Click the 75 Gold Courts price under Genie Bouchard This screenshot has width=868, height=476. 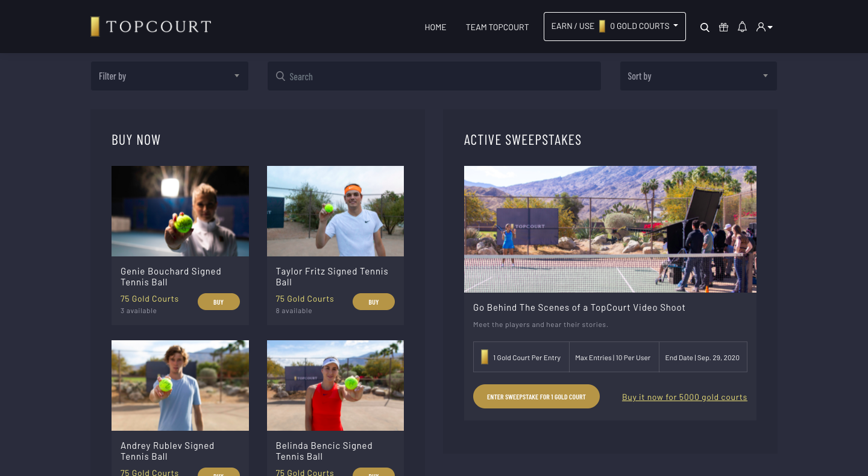[149, 299]
